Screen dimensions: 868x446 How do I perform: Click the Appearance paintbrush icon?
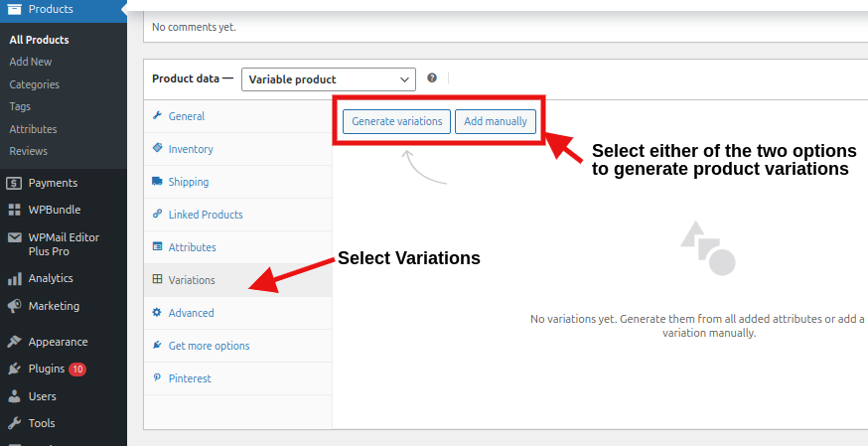click(15, 342)
